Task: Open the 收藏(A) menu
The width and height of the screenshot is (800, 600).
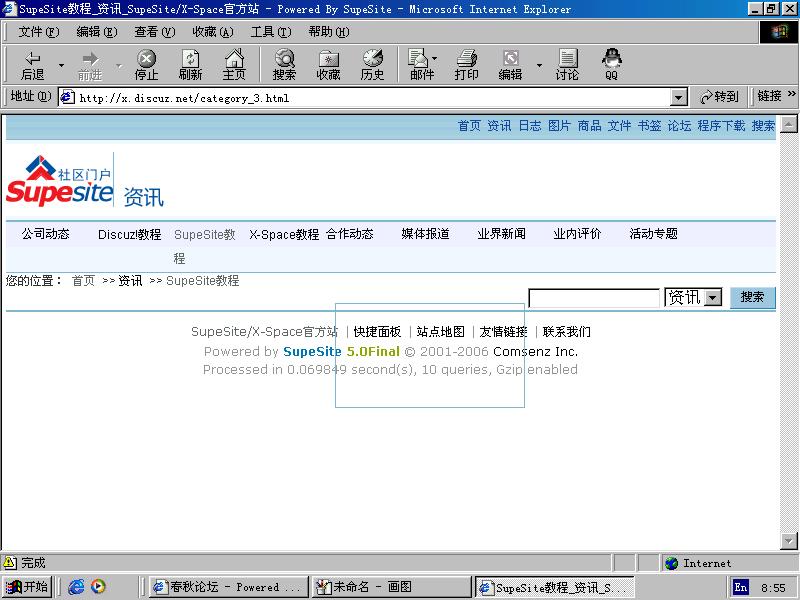Action: pos(213,32)
